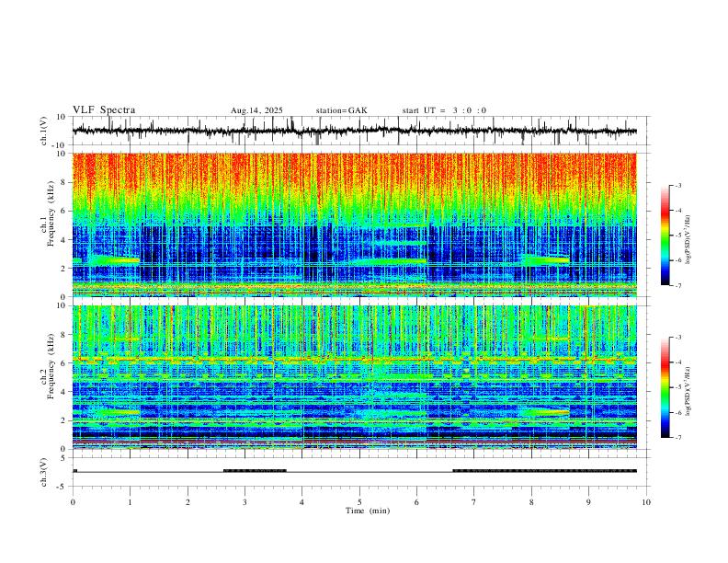Click the "2" kHz tick on ch.1 spectrogram
Viewport: 728px width, 563px height.
[x=64, y=268]
